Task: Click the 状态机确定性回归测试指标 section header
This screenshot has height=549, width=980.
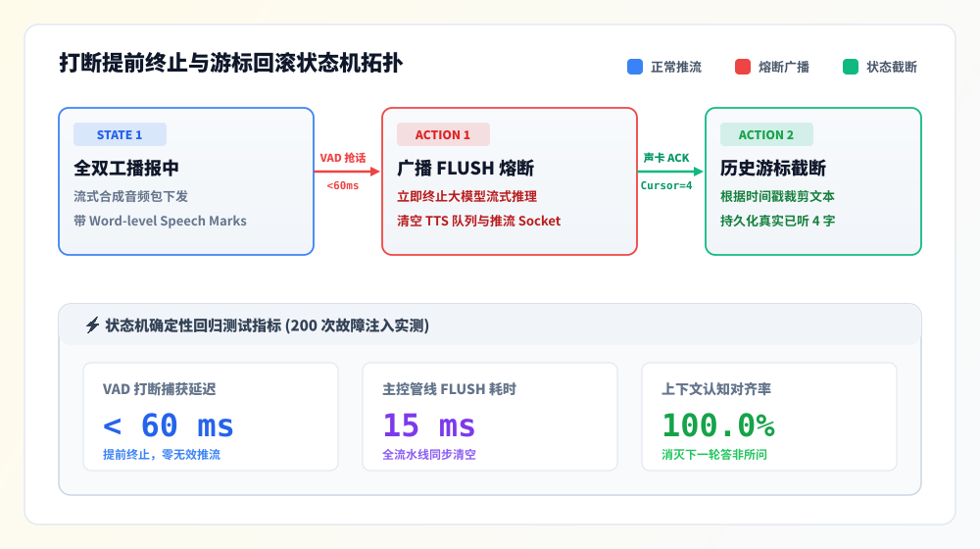Action: click(x=490, y=324)
